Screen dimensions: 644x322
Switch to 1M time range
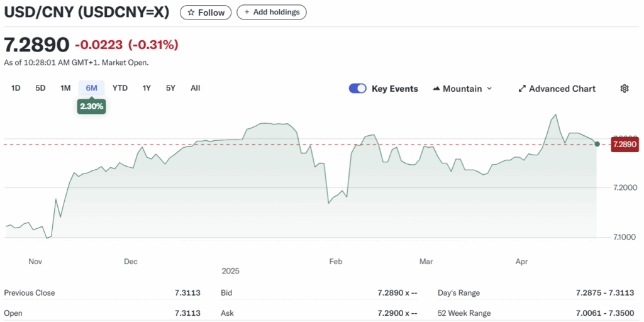65,88
